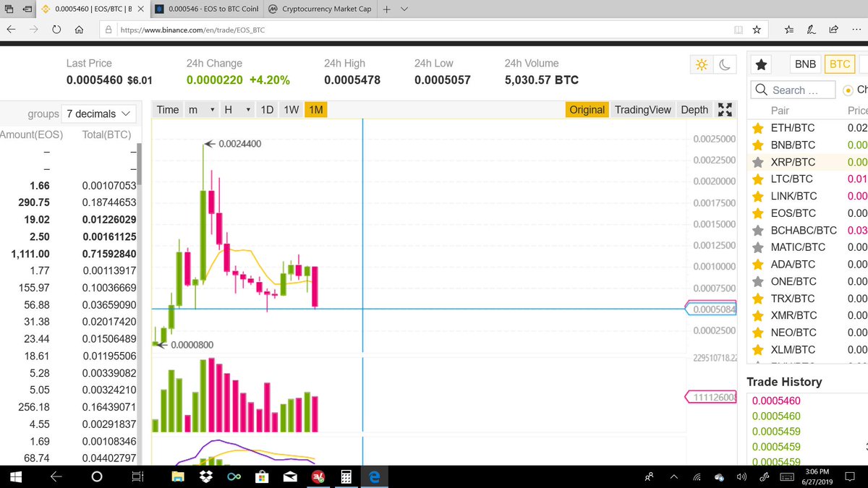The height and width of the screenshot is (488, 868).
Task: Switch to Original chart view
Action: click(587, 110)
